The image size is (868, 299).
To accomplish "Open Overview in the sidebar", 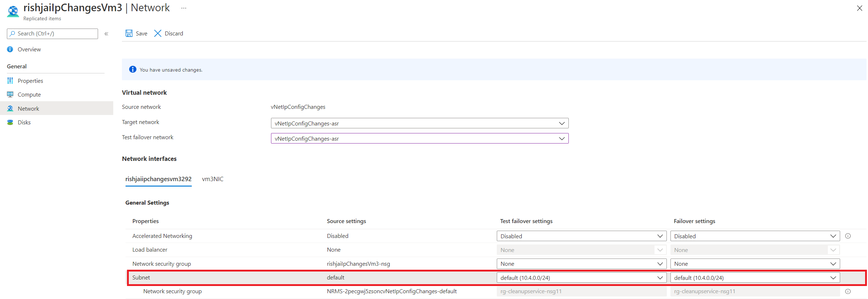I will tap(29, 49).
